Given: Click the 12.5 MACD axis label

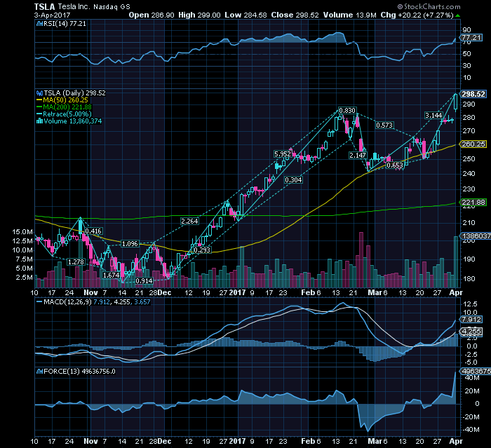Looking at the screenshot, I should pos(470,304).
